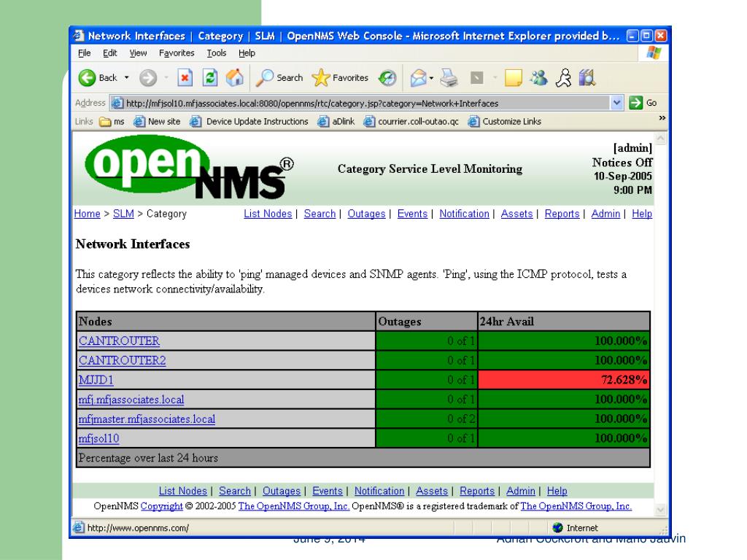Image resolution: width=747 pixels, height=560 pixels.
Task: Click the page icon inside the Address bar
Action: (117, 103)
